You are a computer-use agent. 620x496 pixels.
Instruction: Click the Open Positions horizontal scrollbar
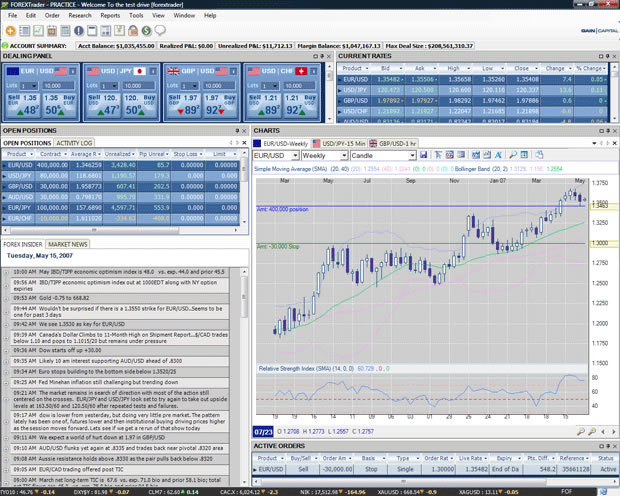point(94,230)
